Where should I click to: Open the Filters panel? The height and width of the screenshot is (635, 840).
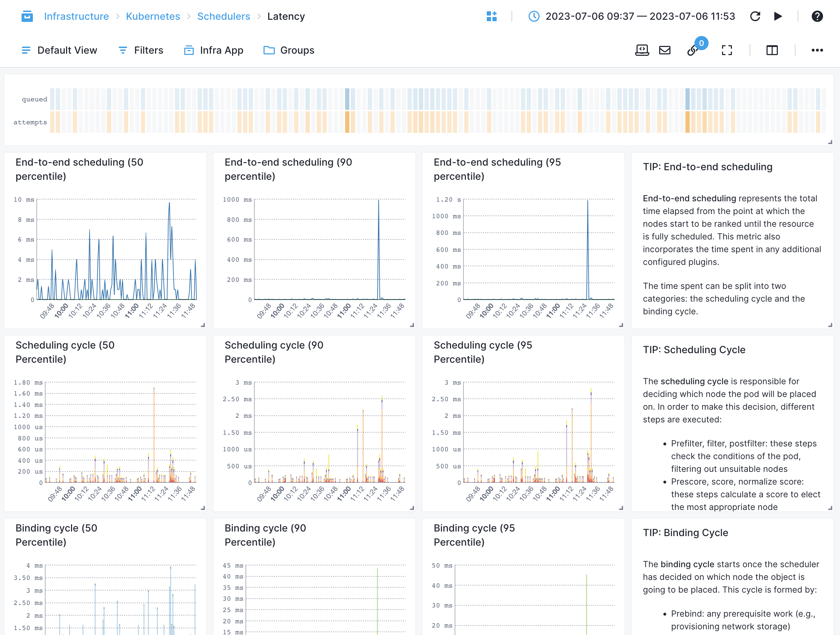141,49
